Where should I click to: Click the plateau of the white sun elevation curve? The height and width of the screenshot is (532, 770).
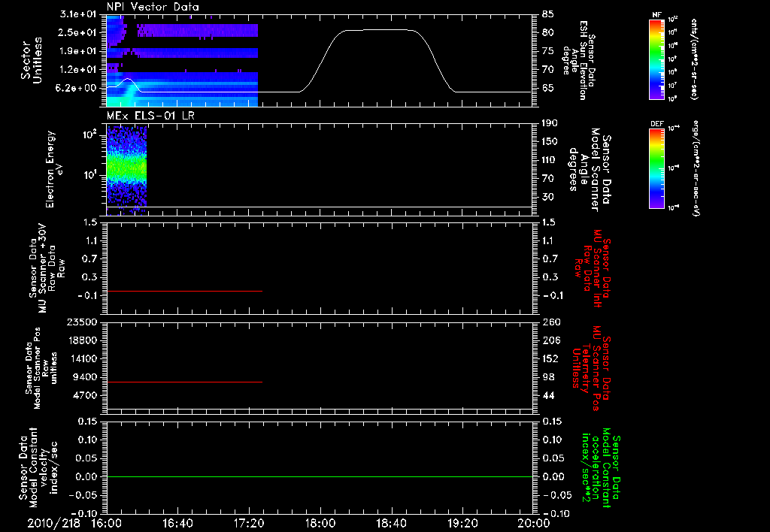[x=378, y=30]
